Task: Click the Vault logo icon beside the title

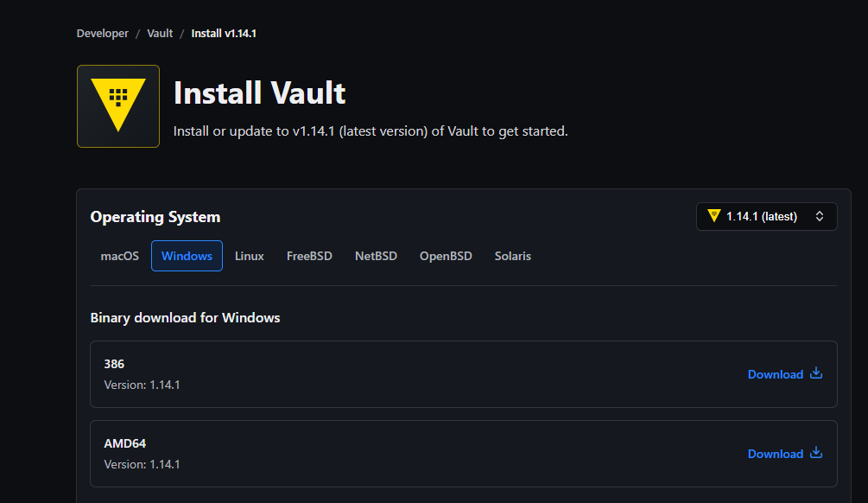Action: (118, 106)
